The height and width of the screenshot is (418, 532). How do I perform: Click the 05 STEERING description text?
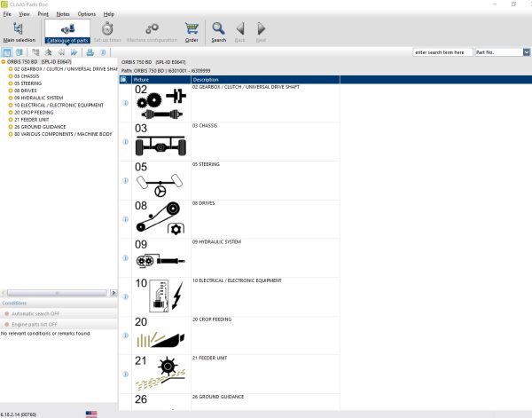(206, 164)
